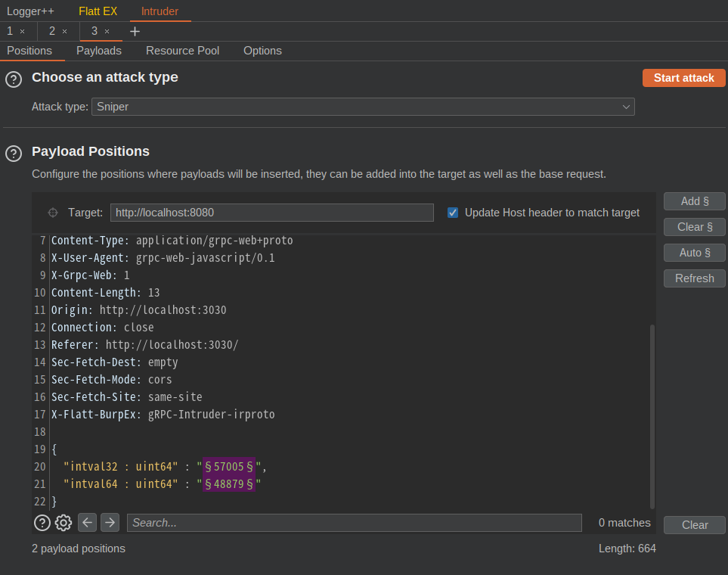Open editor settings gear icon
The width and height of the screenshot is (728, 575).
pyautogui.click(x=64, y=523)
